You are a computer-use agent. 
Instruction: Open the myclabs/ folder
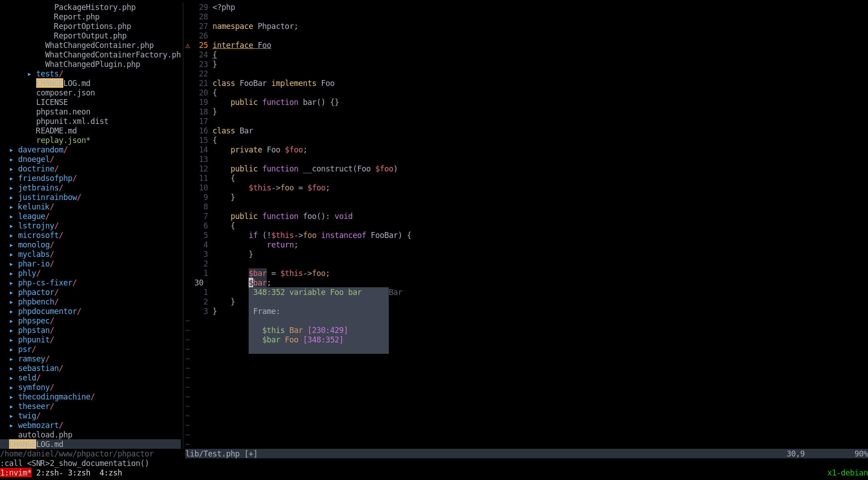36,254
